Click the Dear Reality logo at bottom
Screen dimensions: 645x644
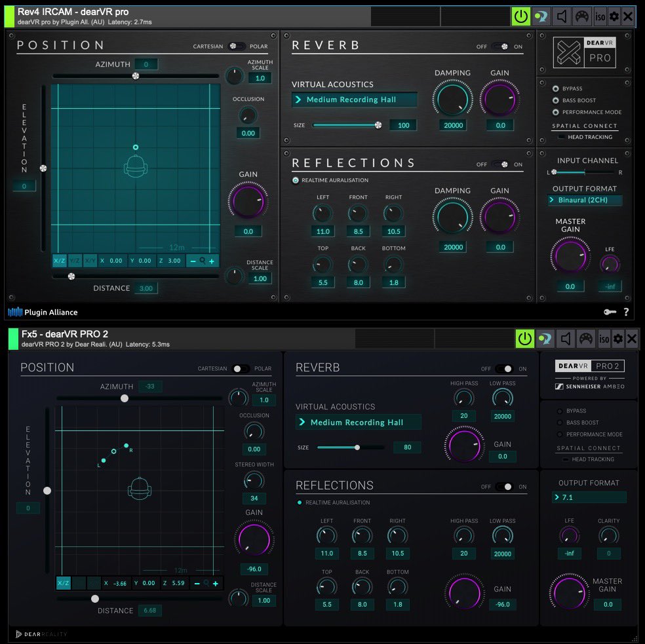(41, 634)
